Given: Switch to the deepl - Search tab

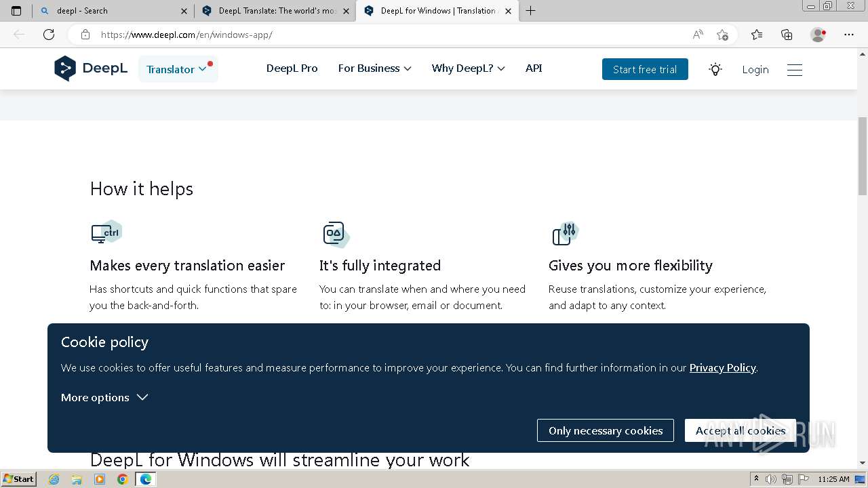Looking at the screenshot, I should point(113,11).
